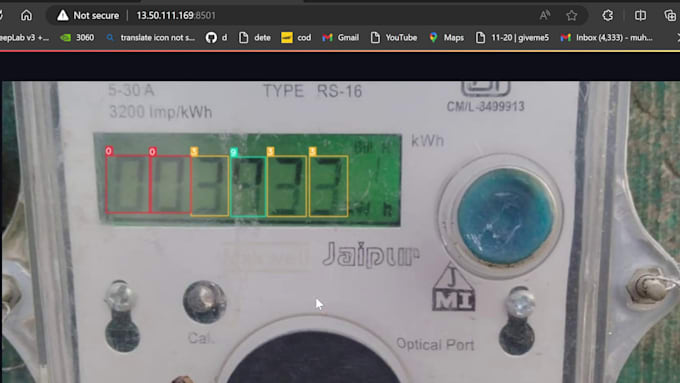Click the Read aloud icon in address bar
680x383 pixels.
[x=545, y=16]
